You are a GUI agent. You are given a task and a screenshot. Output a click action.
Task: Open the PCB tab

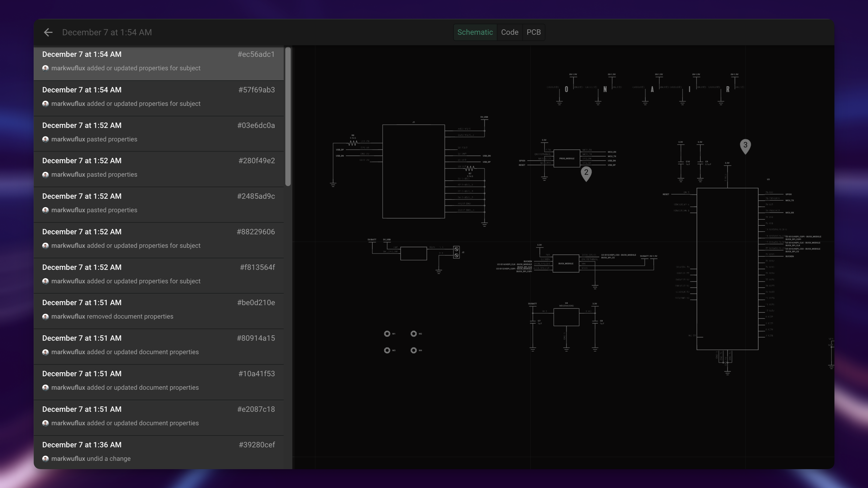coord(533,32)
